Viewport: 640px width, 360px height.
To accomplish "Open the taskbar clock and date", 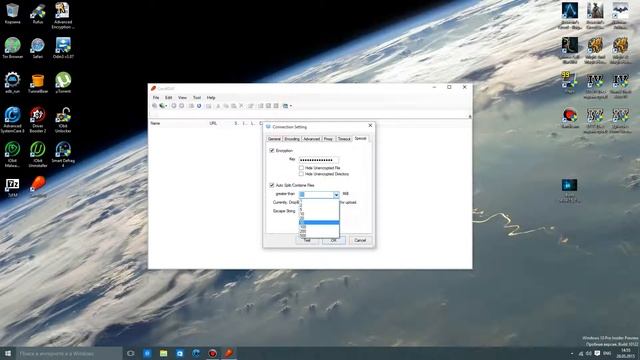I will pyautogui.click(x=626, y=353).
